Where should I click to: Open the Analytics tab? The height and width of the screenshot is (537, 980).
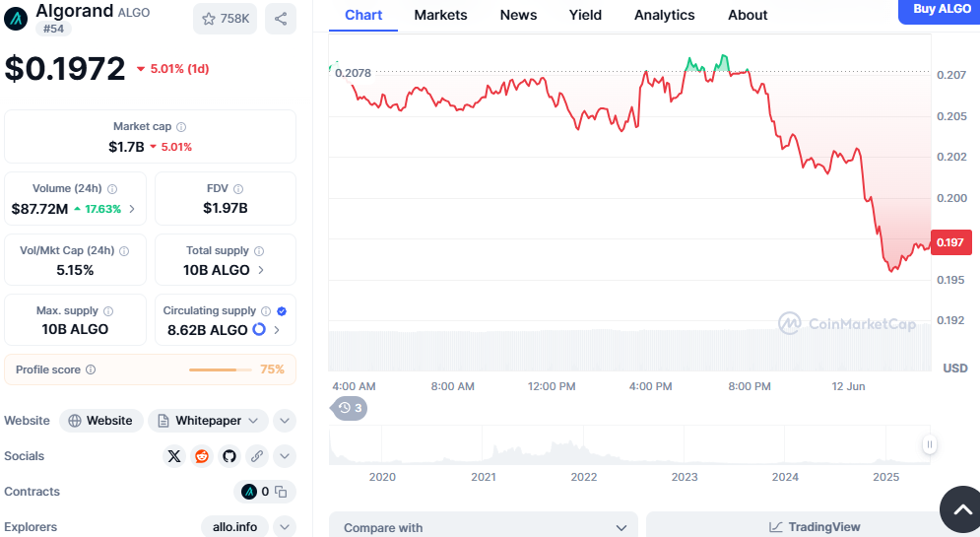664,15
